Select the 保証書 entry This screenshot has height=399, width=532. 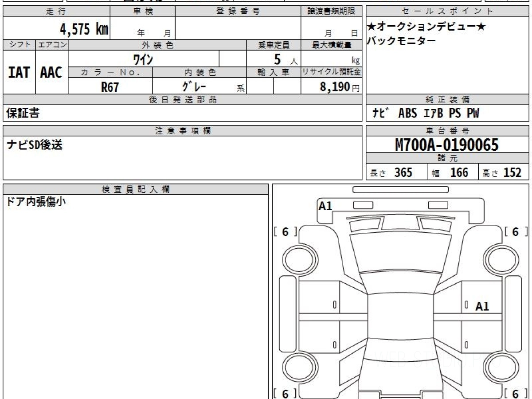[23, 113]
